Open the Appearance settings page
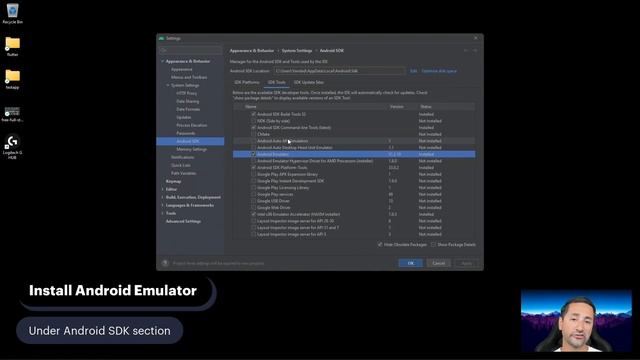 [x=182, y=69]
